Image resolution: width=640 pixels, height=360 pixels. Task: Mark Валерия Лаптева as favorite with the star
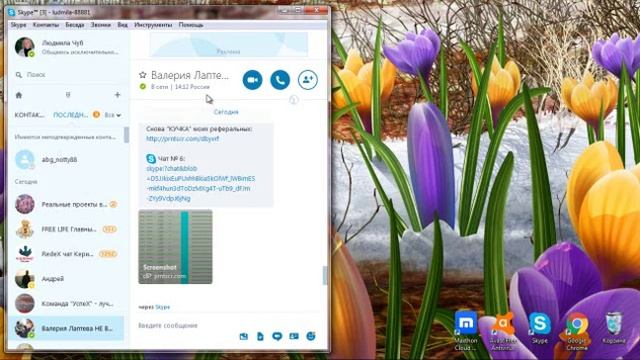[142, 75]
